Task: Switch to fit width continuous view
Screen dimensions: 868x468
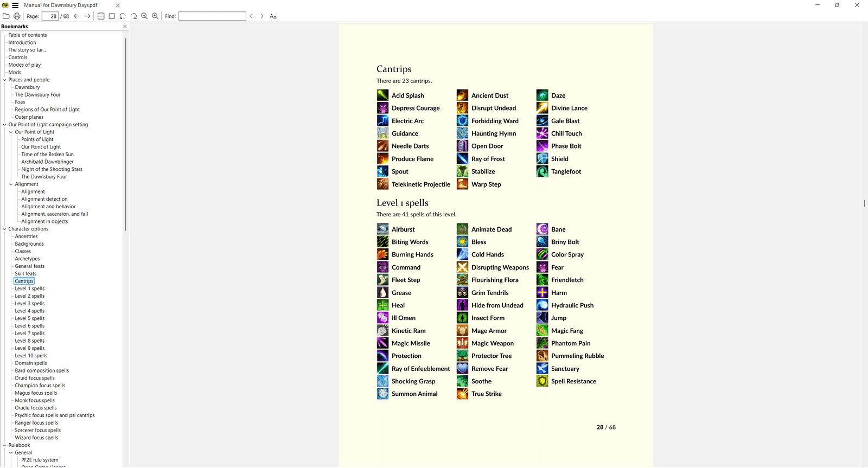Action: (101, 16)
